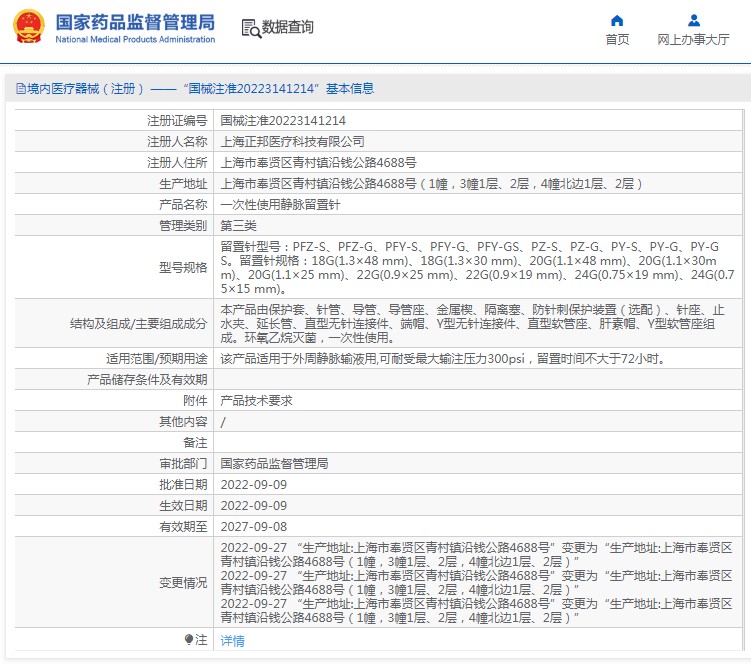
Task: Click the 首页 house icon
Action: (617, 20)
